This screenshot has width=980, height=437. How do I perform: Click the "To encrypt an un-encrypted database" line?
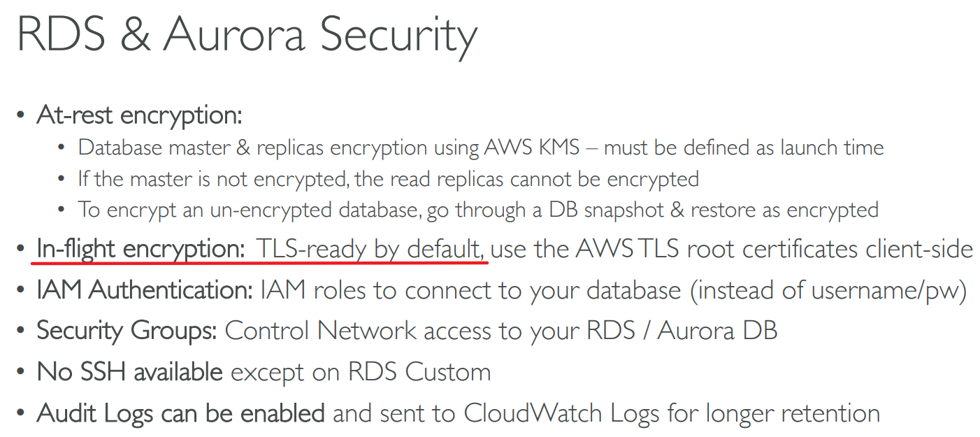[250, 210]
